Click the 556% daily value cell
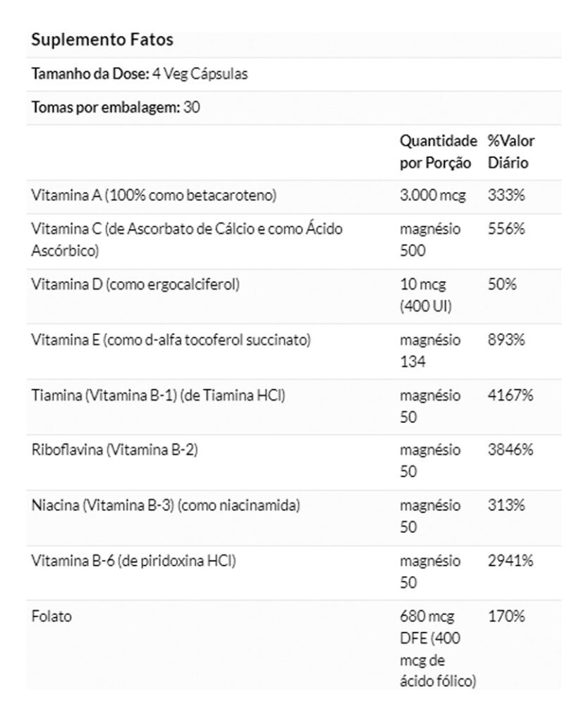 point(506,229)
